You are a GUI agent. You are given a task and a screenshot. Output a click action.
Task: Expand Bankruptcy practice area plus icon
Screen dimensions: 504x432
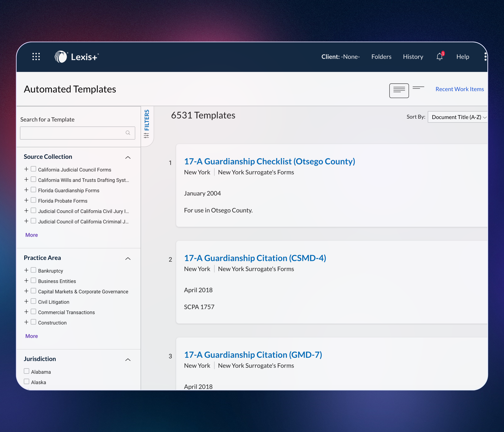[26, 270]
